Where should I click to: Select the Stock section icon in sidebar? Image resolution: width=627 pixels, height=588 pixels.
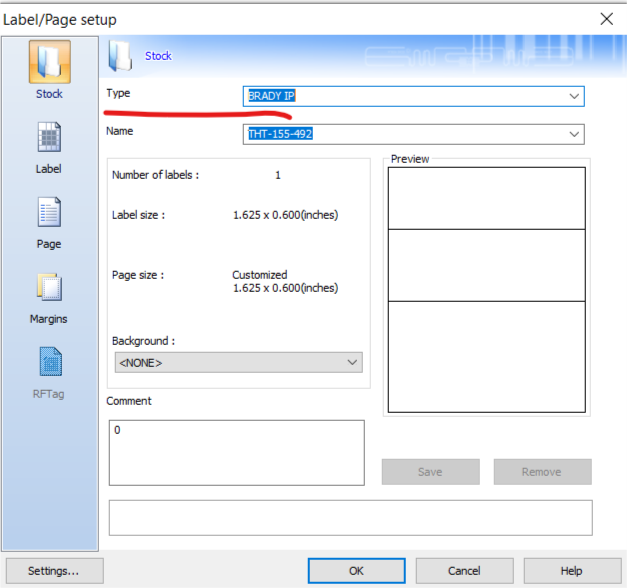pos(50,62)
